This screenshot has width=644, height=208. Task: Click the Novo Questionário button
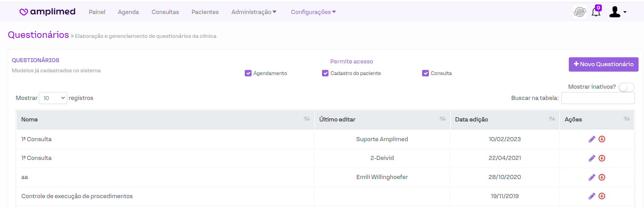[603, 64]
